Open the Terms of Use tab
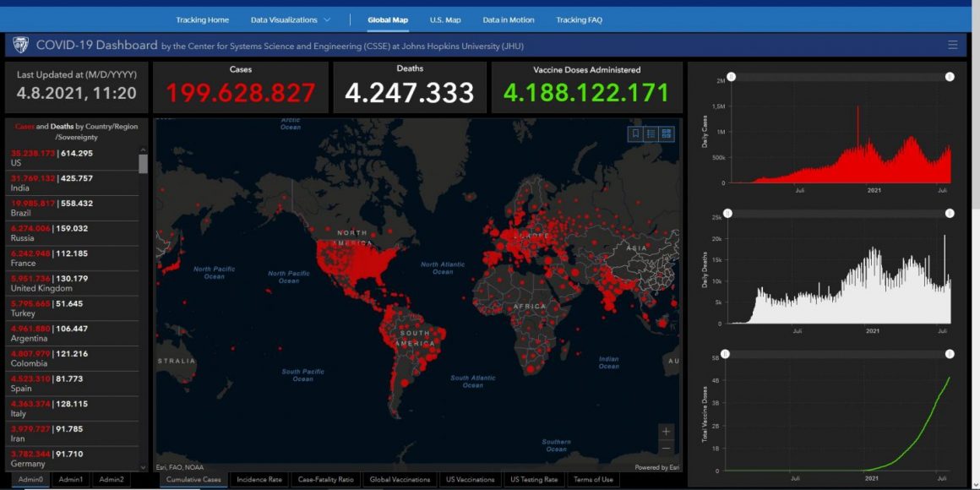Viewport: 980px width, 490px height. click(593, 479)
